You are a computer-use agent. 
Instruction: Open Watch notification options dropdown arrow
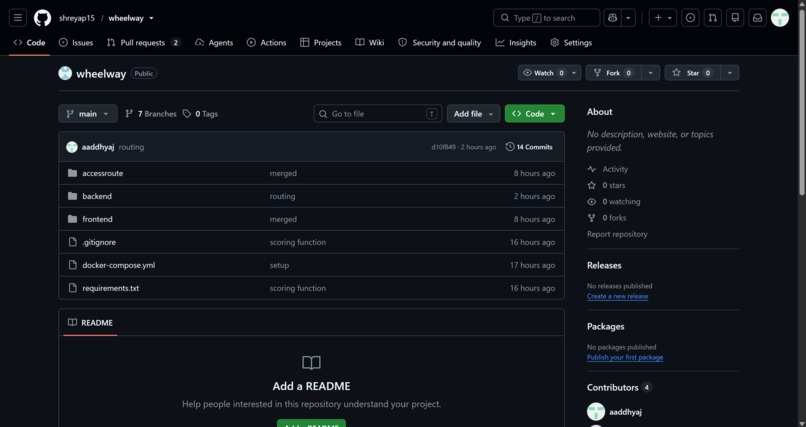tap(574, 73)
